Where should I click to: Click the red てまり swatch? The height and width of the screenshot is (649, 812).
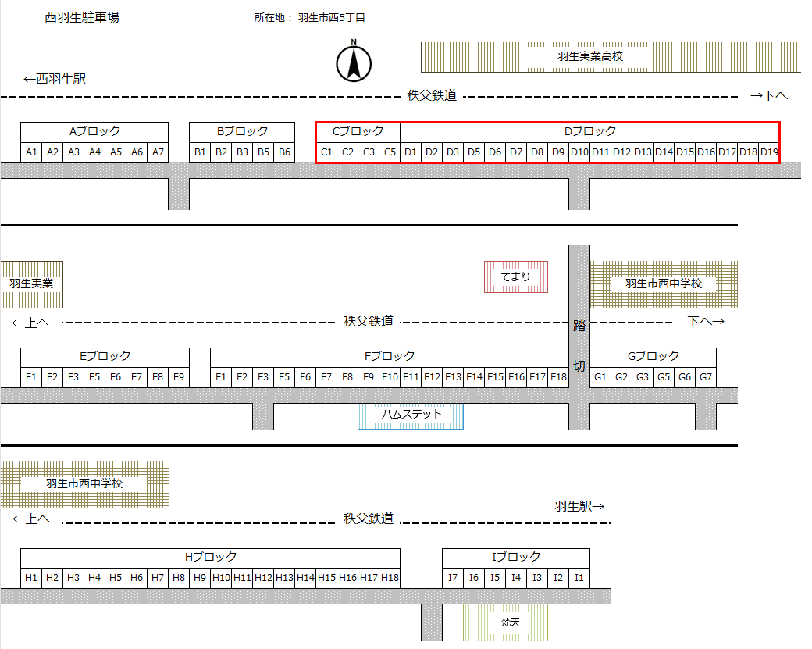(515, 276)
